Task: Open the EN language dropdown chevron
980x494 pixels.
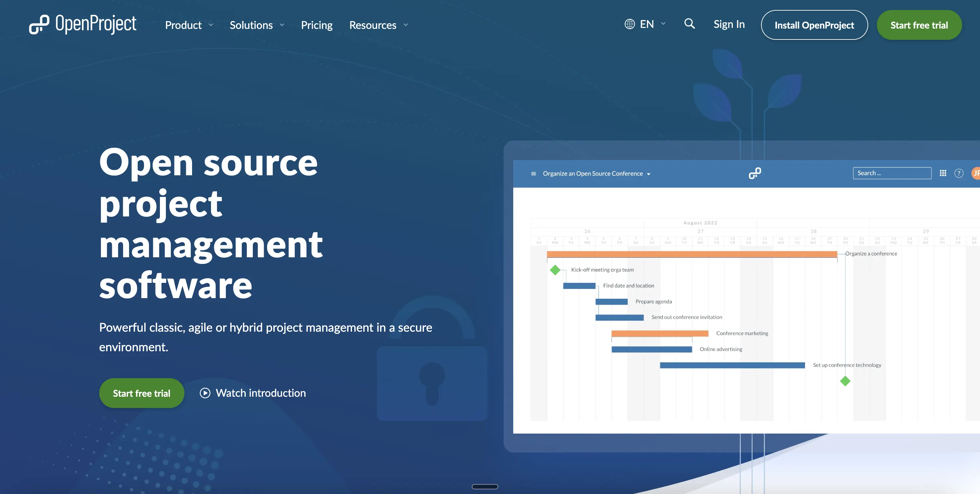Action: tap(663, 24)
